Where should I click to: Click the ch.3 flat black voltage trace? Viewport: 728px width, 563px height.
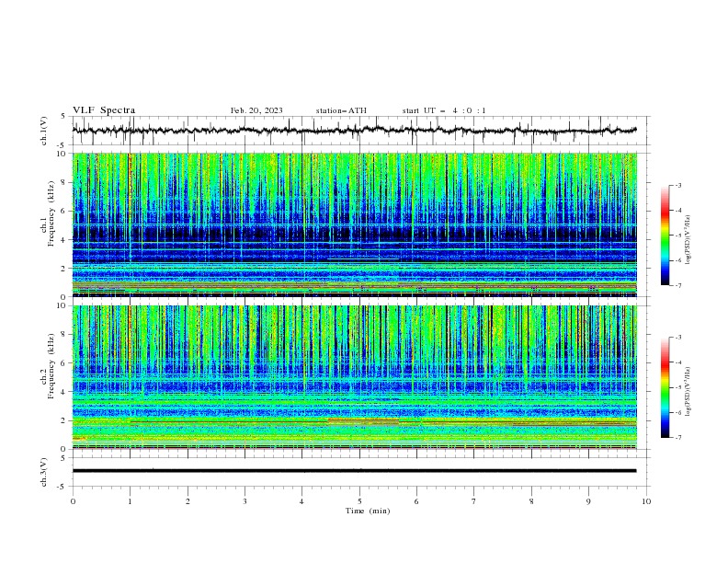coord(354,471)
